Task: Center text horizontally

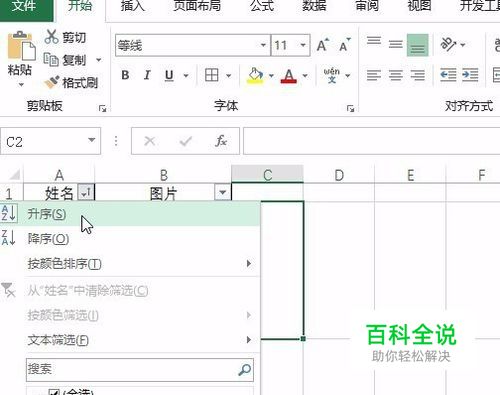Action: (396, 75)
